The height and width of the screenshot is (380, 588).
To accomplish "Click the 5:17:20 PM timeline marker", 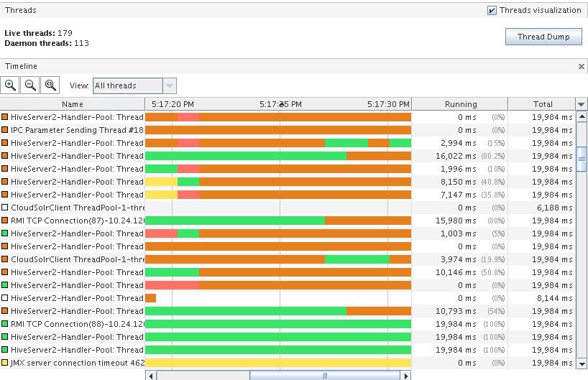I will [x=173, y=104].
